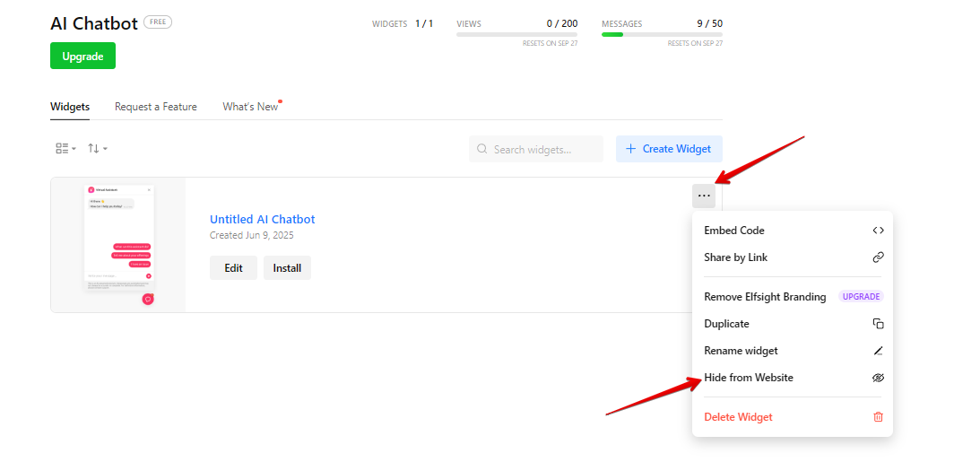Click the AI Chatbot page title
Screen dimensions: 980x462
[x=94, y=23]
